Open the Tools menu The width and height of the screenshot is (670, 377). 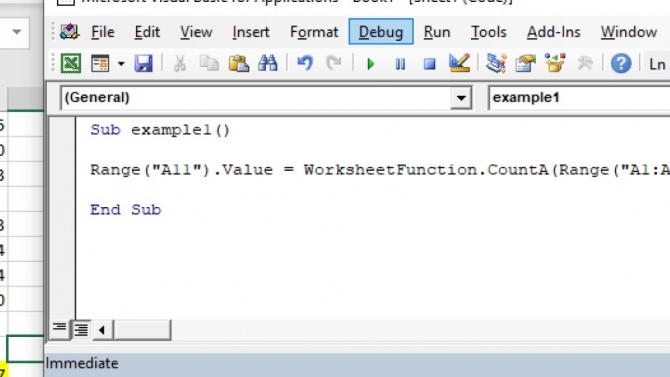pos(489,32)
